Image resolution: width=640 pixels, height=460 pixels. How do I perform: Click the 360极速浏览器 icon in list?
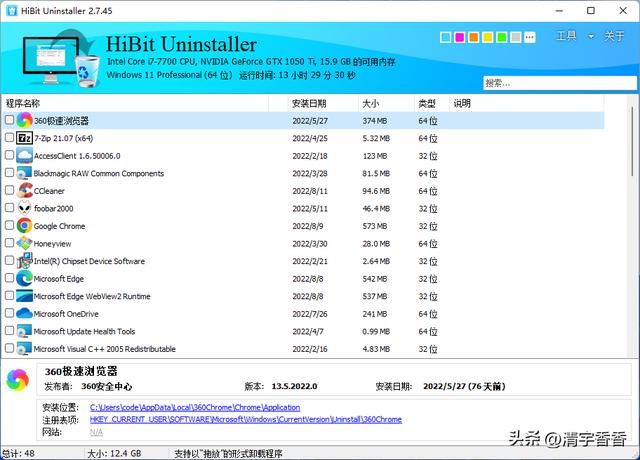[24, 120]
